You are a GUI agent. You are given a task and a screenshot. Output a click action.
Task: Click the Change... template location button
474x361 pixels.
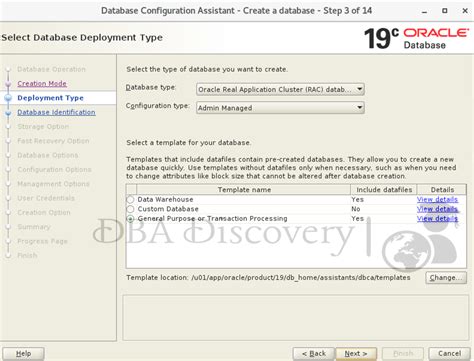(446, 278)
